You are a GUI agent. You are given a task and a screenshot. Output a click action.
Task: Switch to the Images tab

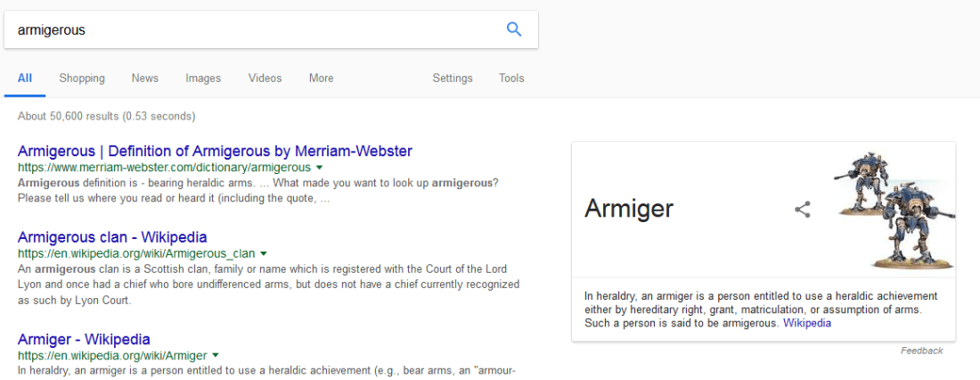pyautogui.click(x=203, y=78)
